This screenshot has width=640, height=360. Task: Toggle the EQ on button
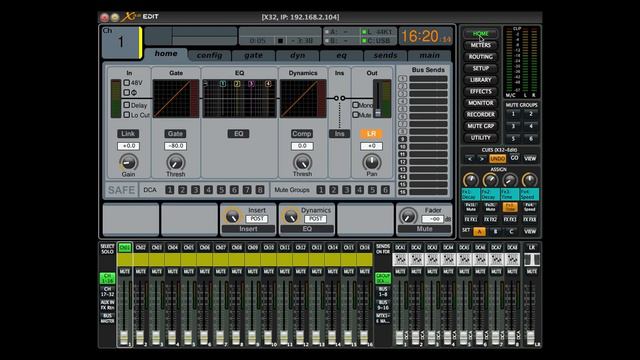pyautogui.click(x=238, y=133)
